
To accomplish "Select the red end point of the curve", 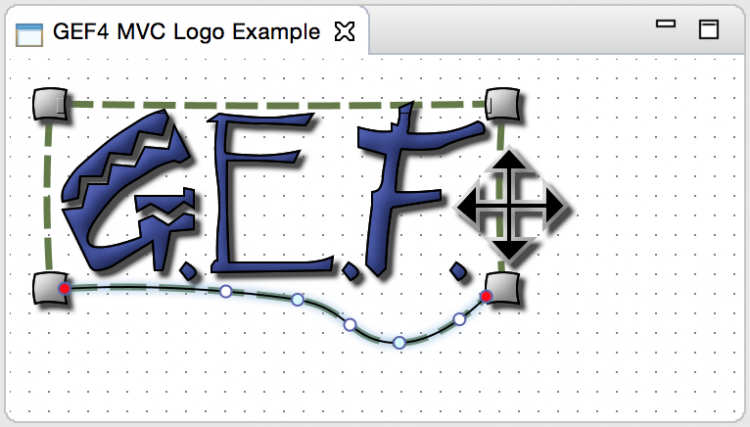I will 486,296.
